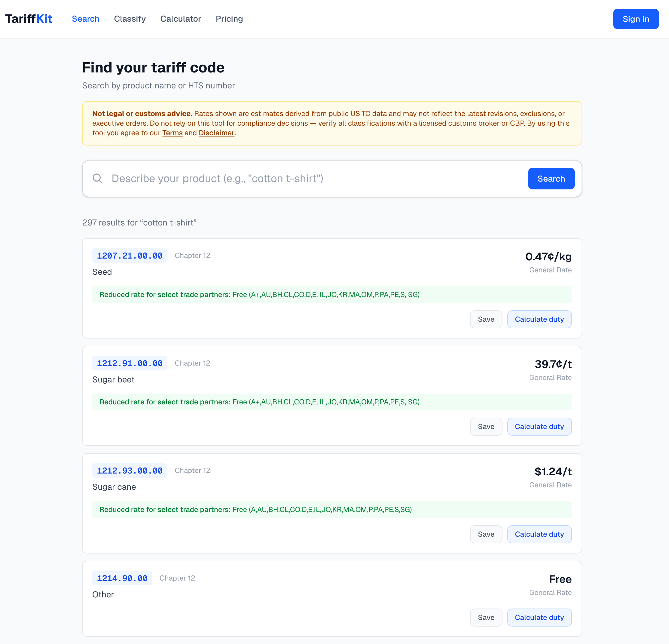
Task: Save the Other 1214.90.00 result
Action: click(x=486, y=617)
